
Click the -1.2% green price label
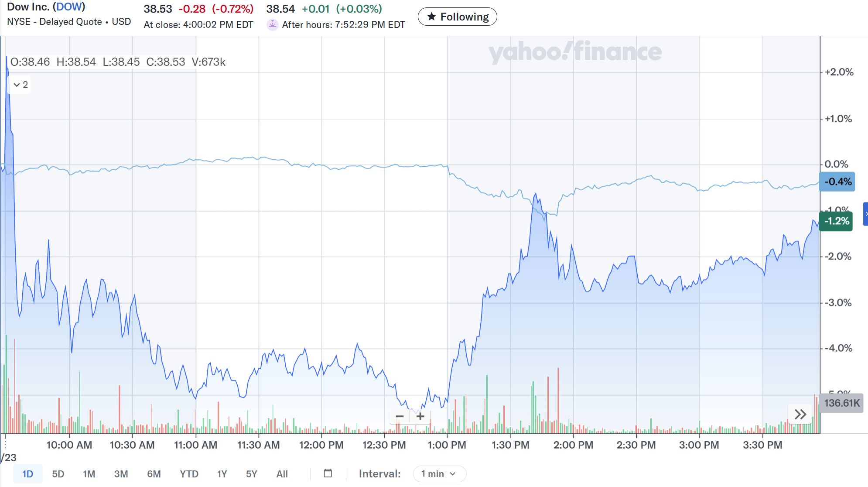pos(836,221)
